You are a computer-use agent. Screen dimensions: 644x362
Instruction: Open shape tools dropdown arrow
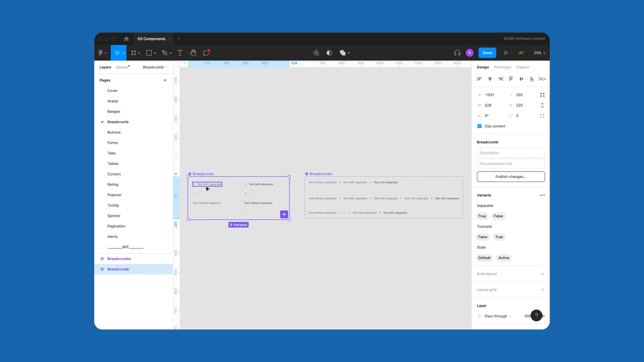coord(155,53)
